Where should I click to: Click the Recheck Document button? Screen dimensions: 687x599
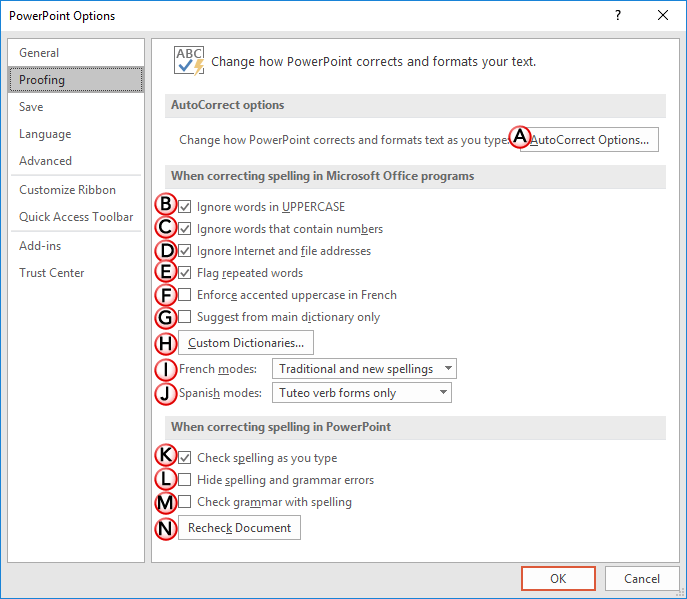tap(239, 528)
